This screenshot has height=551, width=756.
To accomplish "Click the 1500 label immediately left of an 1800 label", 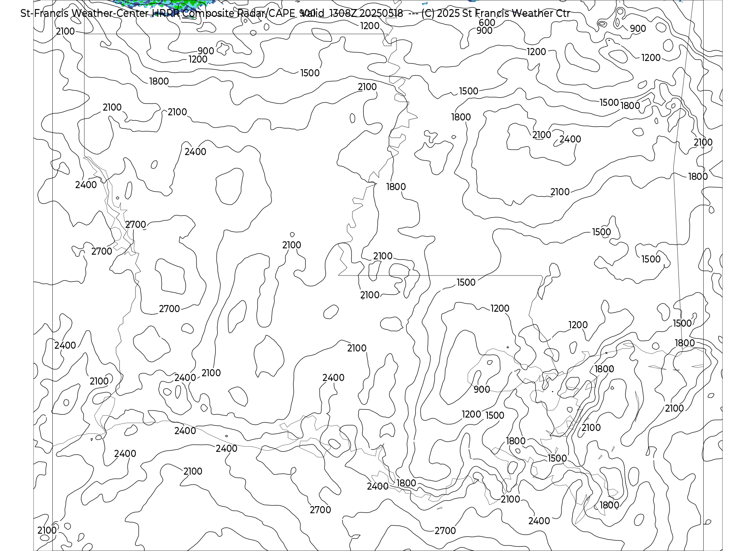I will [609, 103].
